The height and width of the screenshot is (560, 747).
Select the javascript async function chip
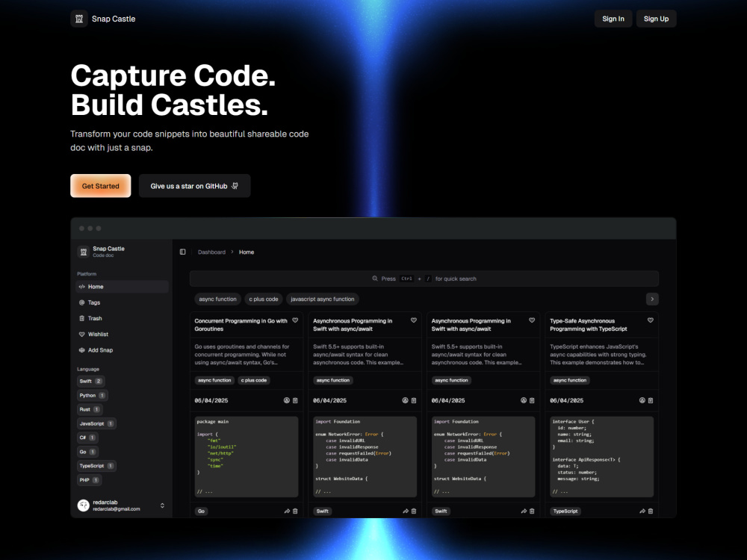tap(323, 299)
